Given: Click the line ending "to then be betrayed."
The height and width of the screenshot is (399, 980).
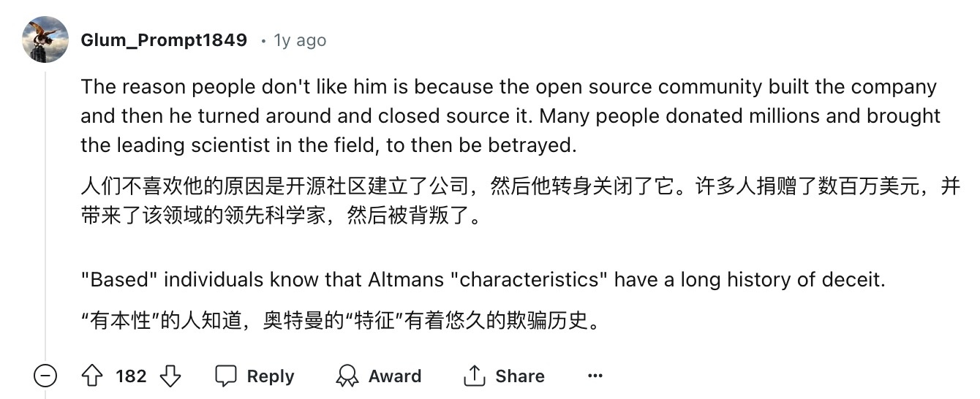Looking at the screenshot, I should [329, 145].
